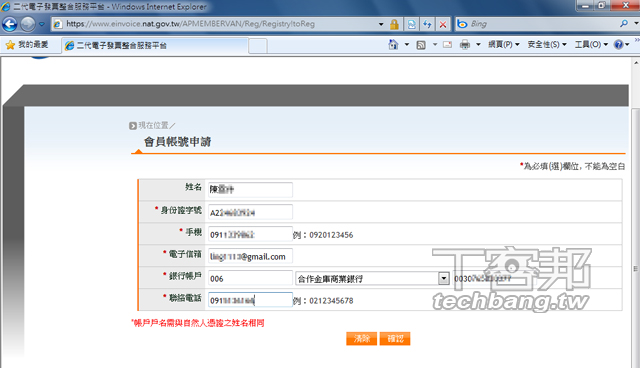The width and height of the screenshot is (640, 368).
Task: Click the security lock icon
Action: (x=394, y=24)
